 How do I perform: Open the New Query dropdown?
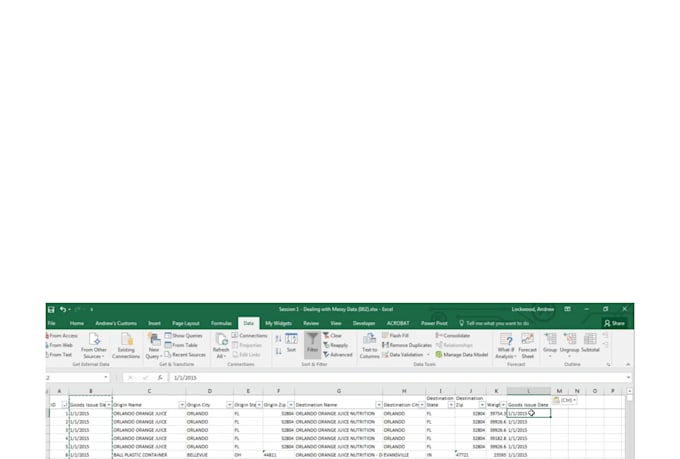click(154, 346)
